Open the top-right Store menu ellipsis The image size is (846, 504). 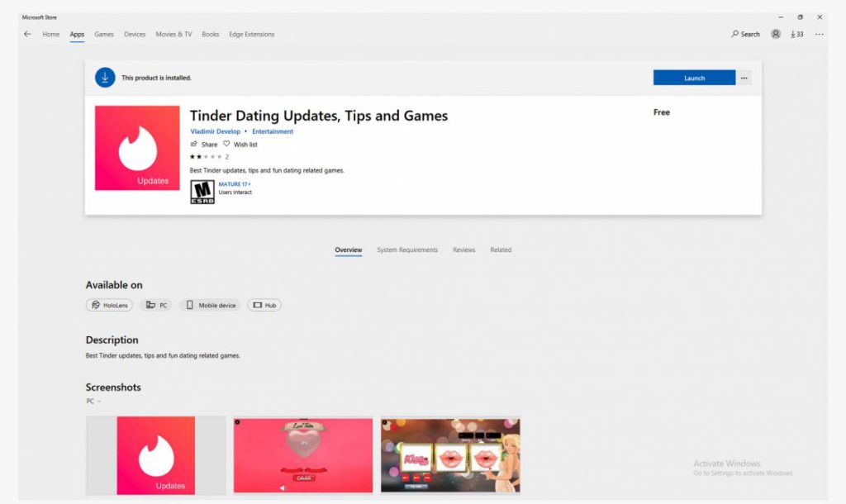(x=819, y=34)
